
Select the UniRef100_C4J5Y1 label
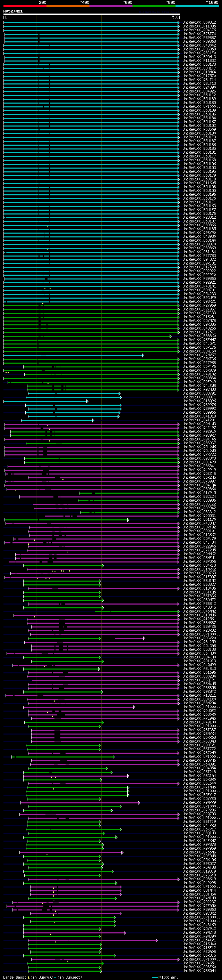[x=199, y=343]
